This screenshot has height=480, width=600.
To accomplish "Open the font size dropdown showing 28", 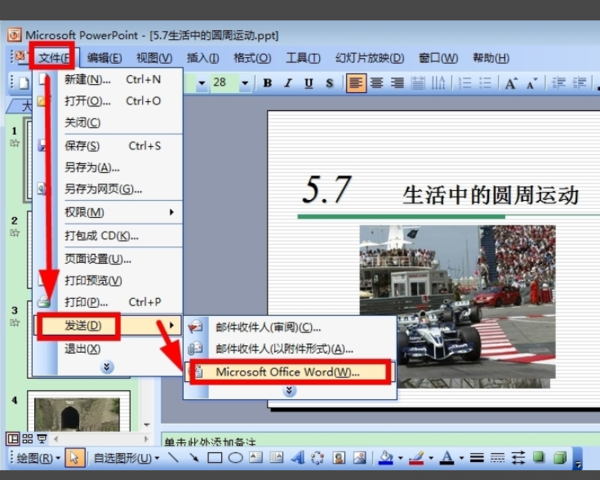I will pos(245,83).
